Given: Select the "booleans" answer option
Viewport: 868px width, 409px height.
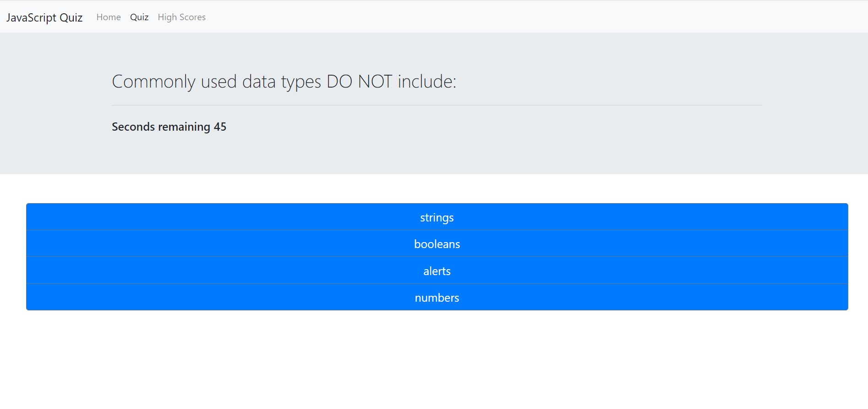Looking at the screenshot, I should click(x=437, y=244).
